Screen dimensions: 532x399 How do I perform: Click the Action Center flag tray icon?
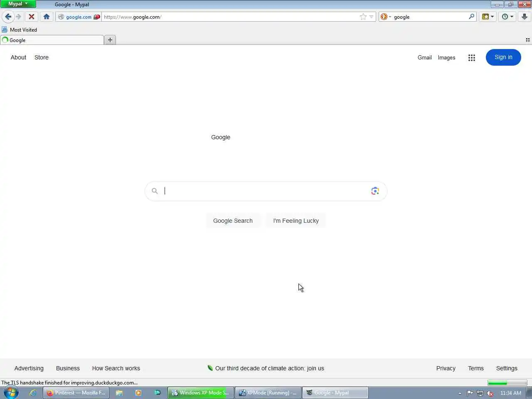[470, 393]
